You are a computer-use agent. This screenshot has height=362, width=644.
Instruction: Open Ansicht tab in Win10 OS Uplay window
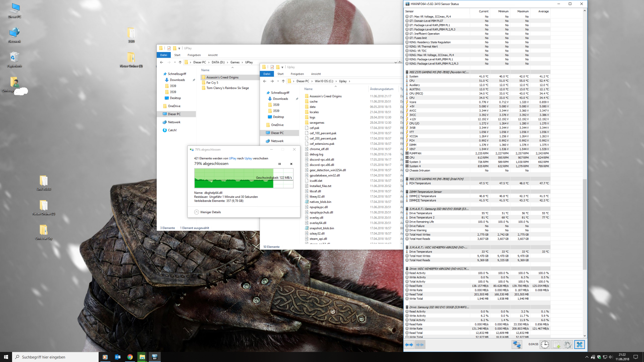click(x=316, y=74)
